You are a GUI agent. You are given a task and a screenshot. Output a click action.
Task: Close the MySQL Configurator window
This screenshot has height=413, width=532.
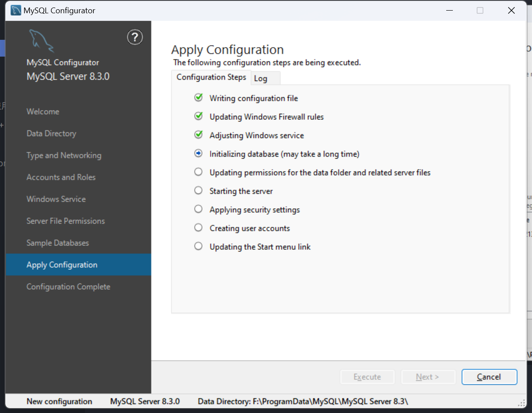(511, 11)
